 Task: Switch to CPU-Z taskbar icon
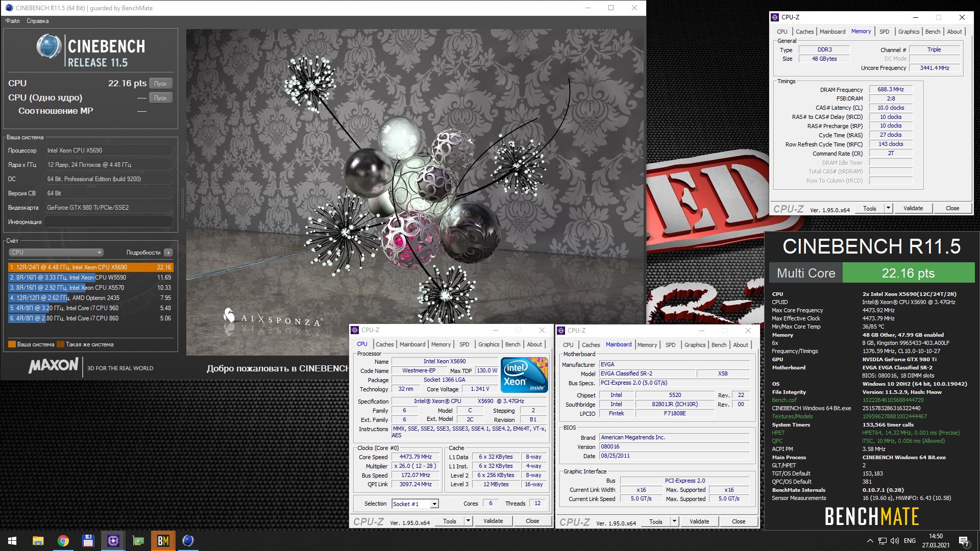pyautogui.click(x=113, y=541)
